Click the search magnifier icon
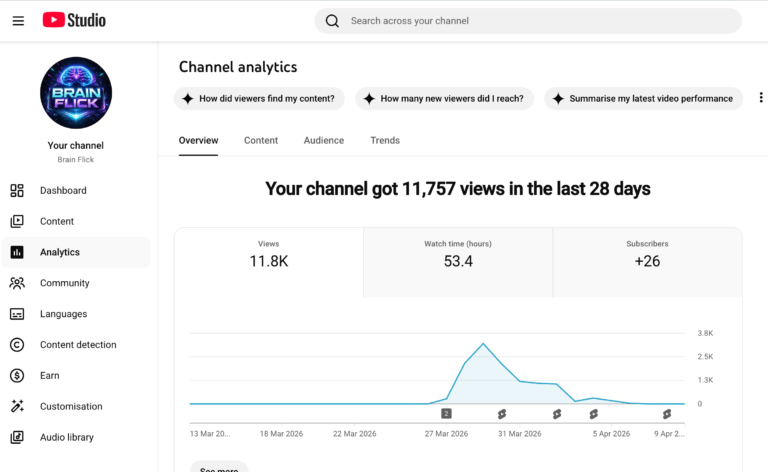The width and height of the screenshot is (768, 472). pyautogui.click(x=333, y=20)
